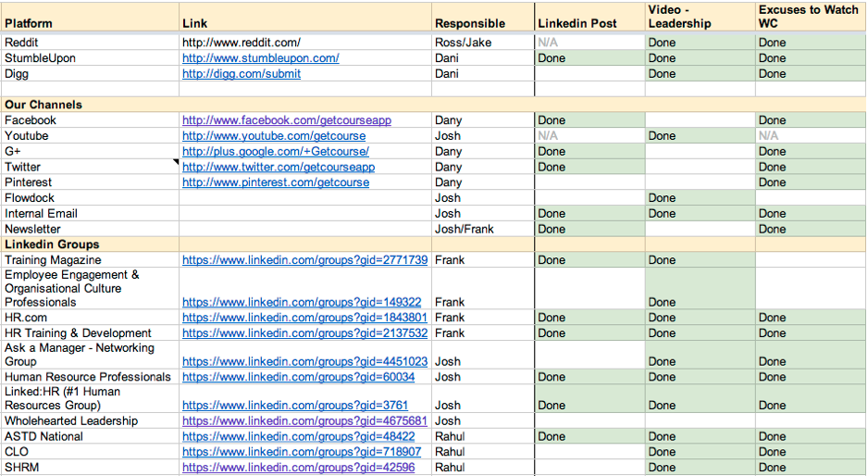This screenshot has width=868, height=476.
Task: Select the Linkedin Post header cell
Action: pos(589,18)
